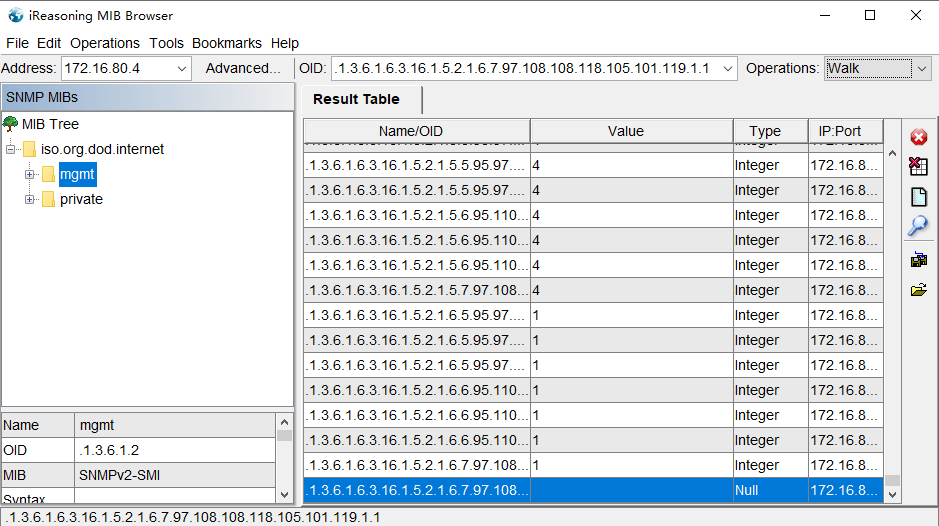Click result table scroll down arrow
Image resolution: width=939 pixels, height=526 pixels.
pyautogui.click(x=892, y=495)
